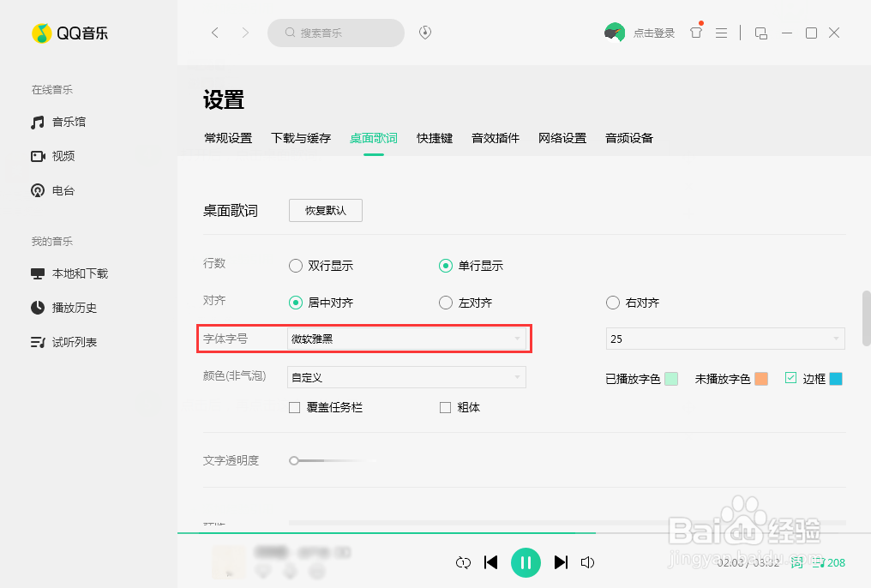The width and height of the screenshot is (871, 588).
Task: Adjust the 文字透明度 opacity slider
Action: click(x=295, y=460)
